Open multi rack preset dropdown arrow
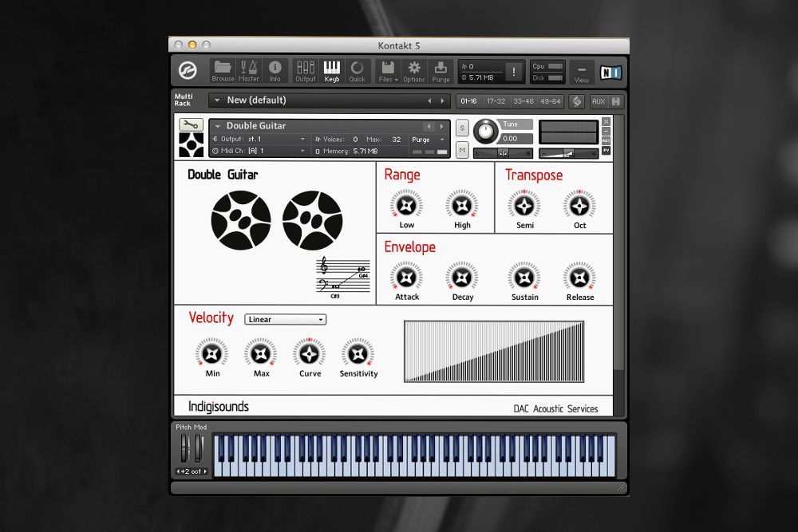This screenshot has width=798, height=532. 217,100
